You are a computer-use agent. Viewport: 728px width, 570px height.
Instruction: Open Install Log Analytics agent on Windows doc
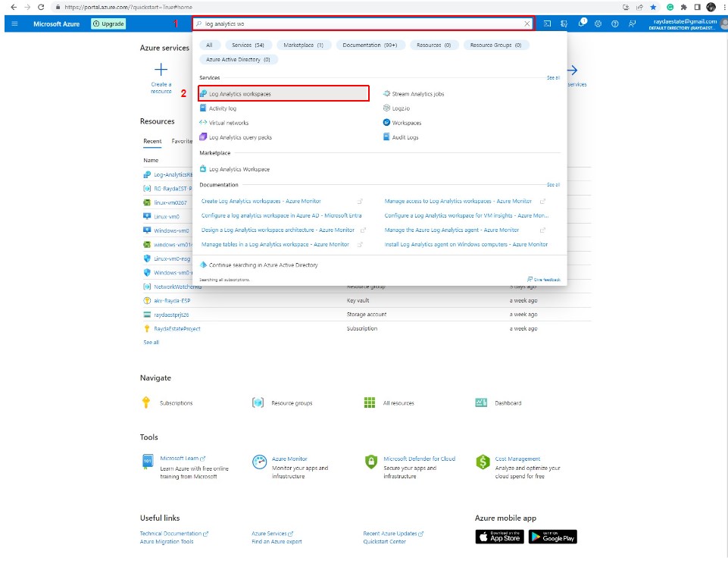pos(466,244)
